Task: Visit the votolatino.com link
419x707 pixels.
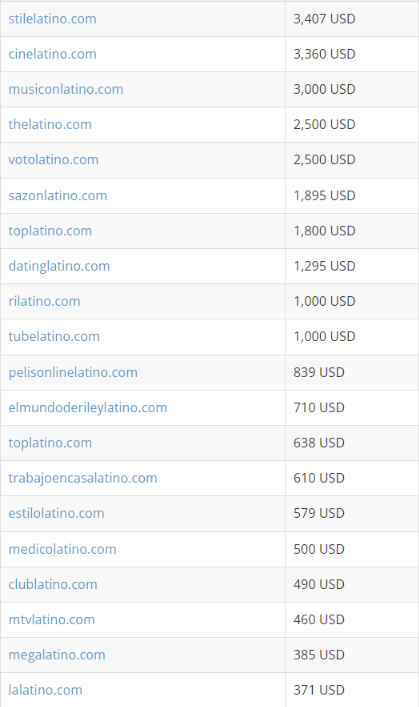Action: [53, 160]
